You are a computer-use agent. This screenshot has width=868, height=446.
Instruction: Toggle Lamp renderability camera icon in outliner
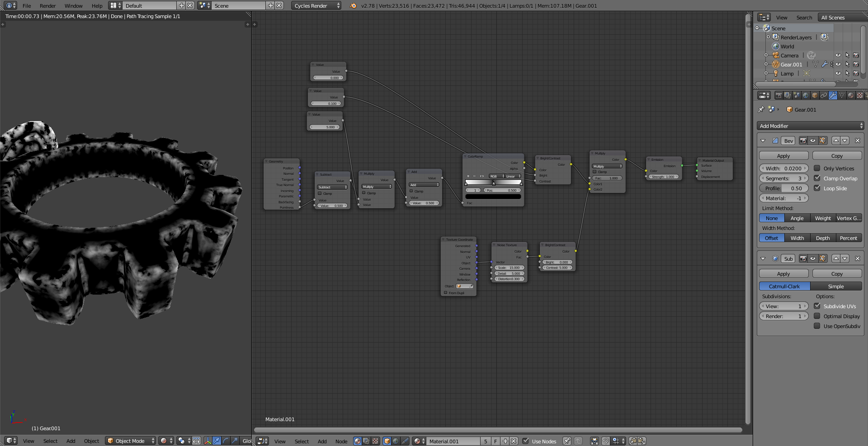[x=856, y=73]
